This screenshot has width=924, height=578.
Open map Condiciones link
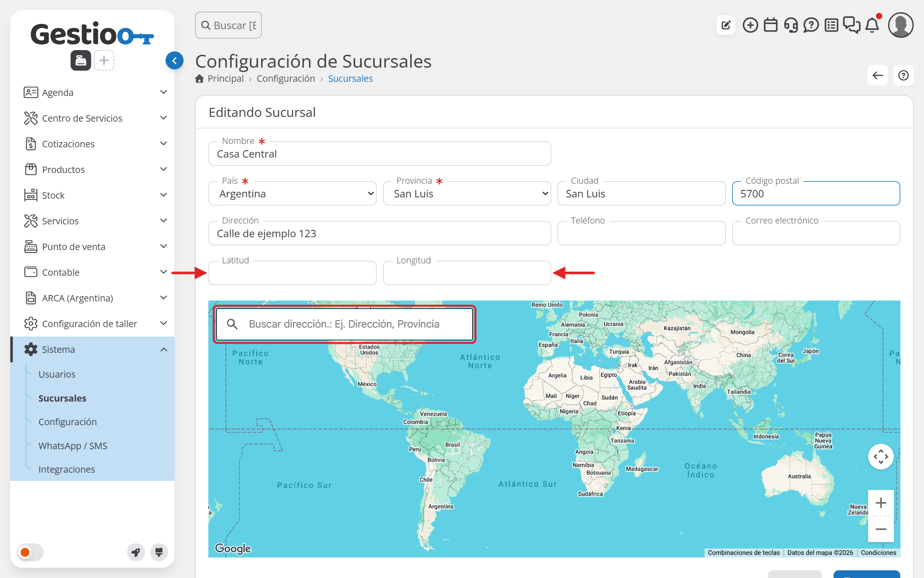tap(878, 553)
